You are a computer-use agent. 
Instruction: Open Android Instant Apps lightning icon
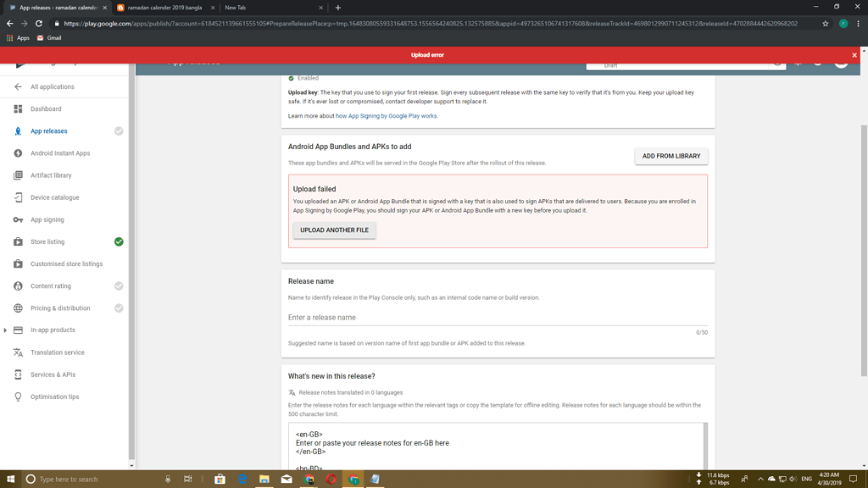(19, 153)
